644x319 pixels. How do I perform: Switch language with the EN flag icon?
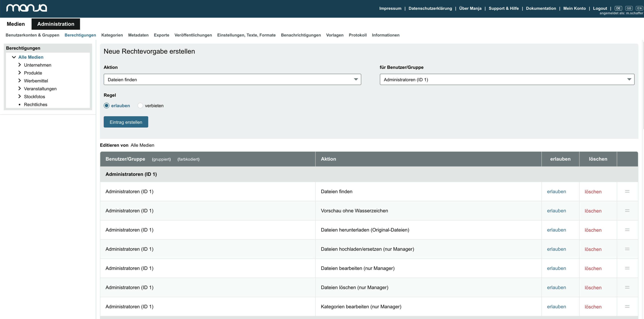[639, 8]
